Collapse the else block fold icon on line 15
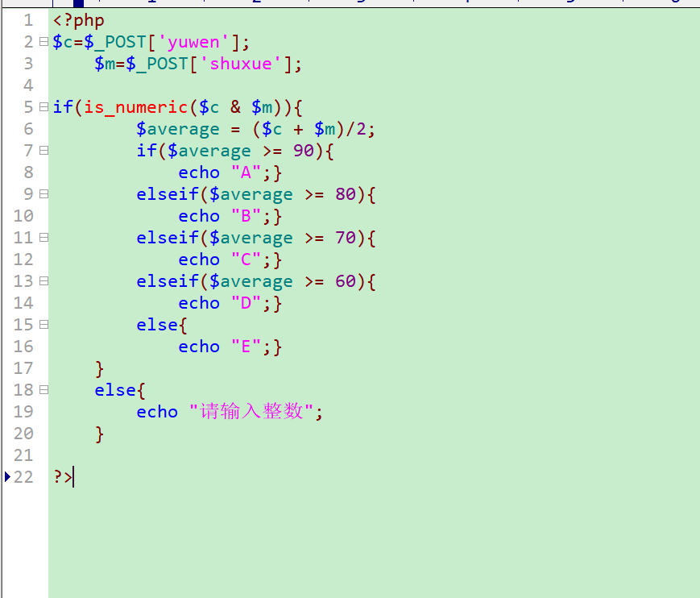Viewport: 700px width, 598px height. click(x=43, y=324)
